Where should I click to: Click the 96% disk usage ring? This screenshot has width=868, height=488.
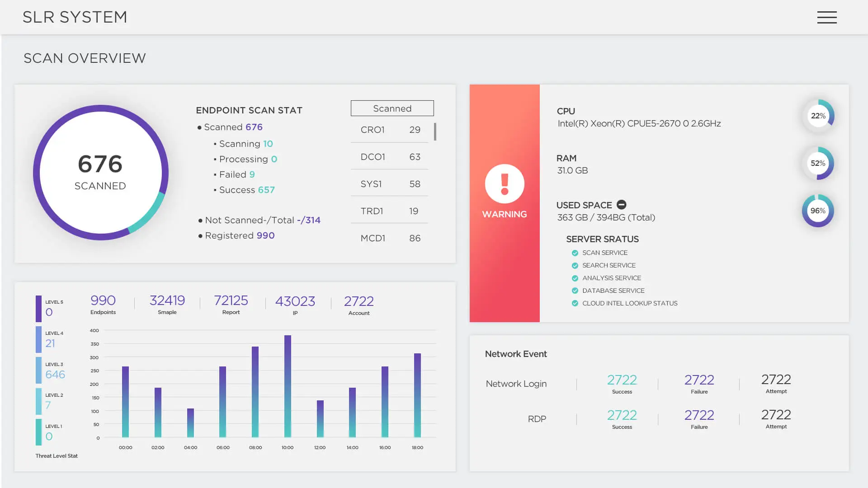818,211
